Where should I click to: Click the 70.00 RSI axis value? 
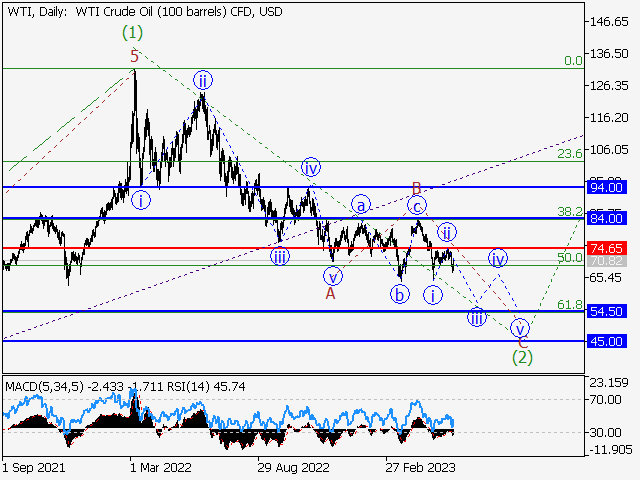606,399
